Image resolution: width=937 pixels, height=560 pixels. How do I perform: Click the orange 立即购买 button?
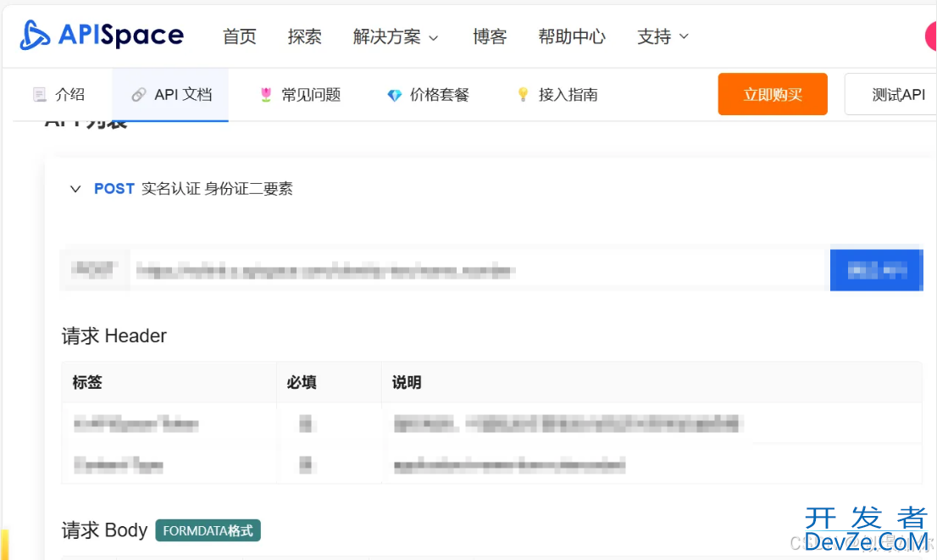coord(773,94)
